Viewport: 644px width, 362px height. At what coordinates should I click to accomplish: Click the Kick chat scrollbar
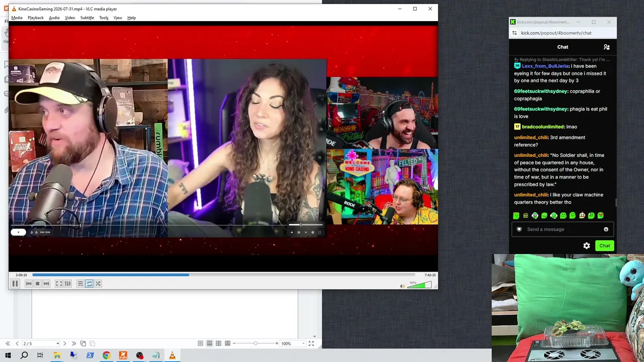coord(615,202)
